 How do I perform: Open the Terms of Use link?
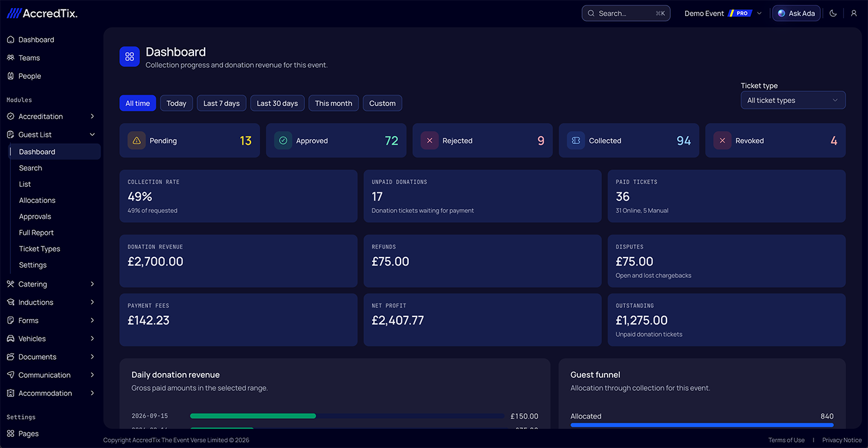[786, 440]
